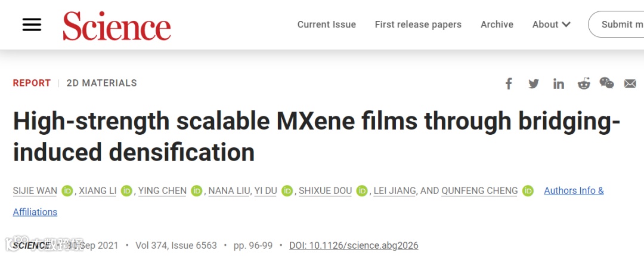644x256 pixels.
Task: Open First release papers page
Action: coord(418,24)
